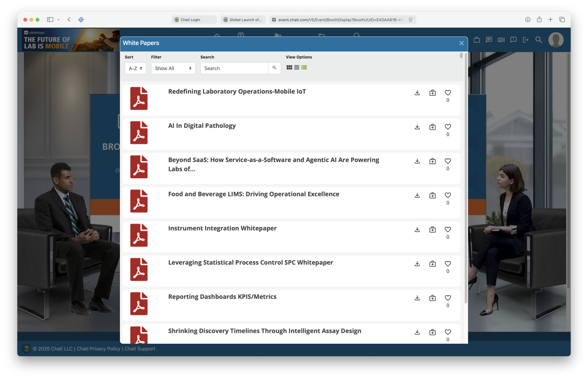Open the A-Z Sort dropdown

(x=135, y=68)
